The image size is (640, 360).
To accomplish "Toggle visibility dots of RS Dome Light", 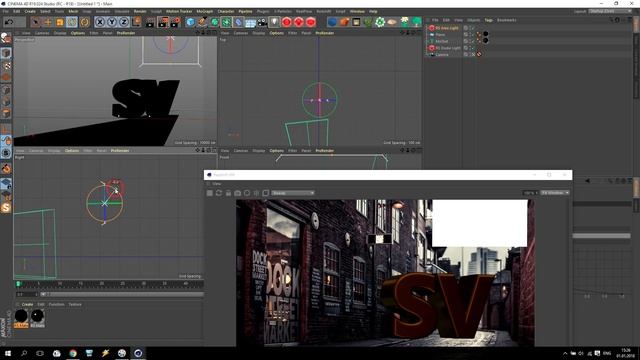I will 471,48.
